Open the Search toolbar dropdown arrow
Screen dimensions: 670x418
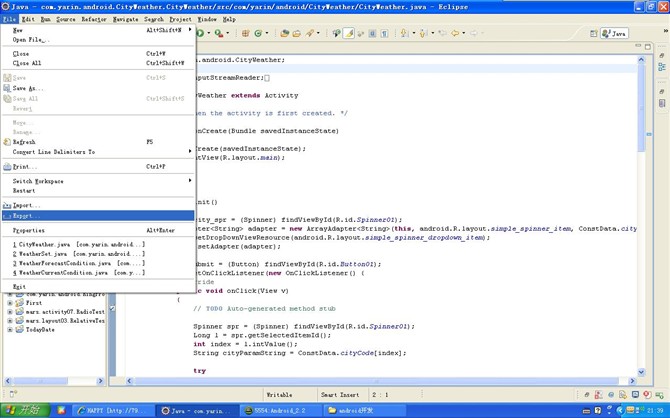(x=318, y=33)
